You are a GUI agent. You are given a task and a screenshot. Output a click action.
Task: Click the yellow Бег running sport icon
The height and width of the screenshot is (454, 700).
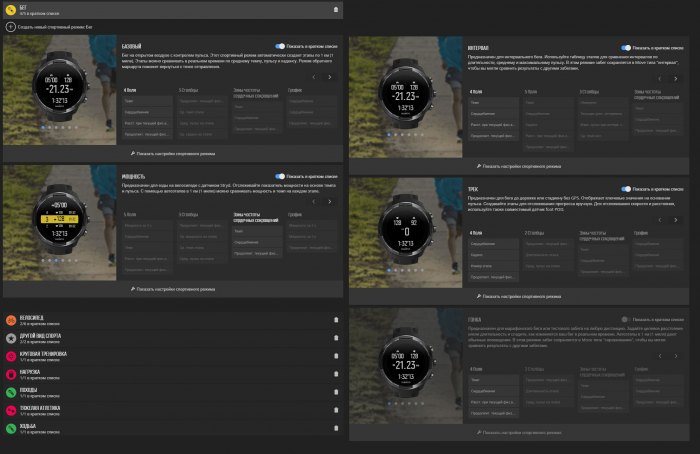pos(11,9)
